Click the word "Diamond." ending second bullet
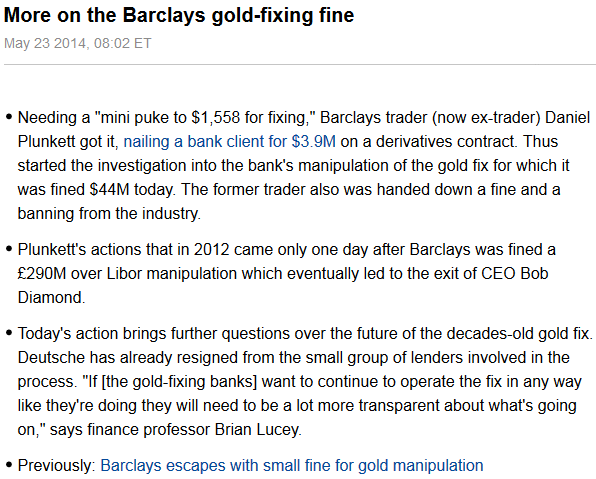596x479 pixels. point(51,297)
